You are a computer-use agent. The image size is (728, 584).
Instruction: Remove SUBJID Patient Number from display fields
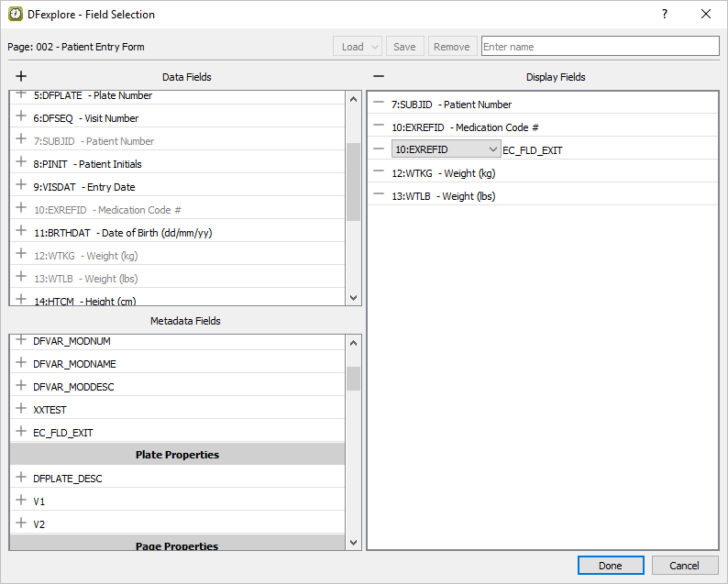click(379, 104)
